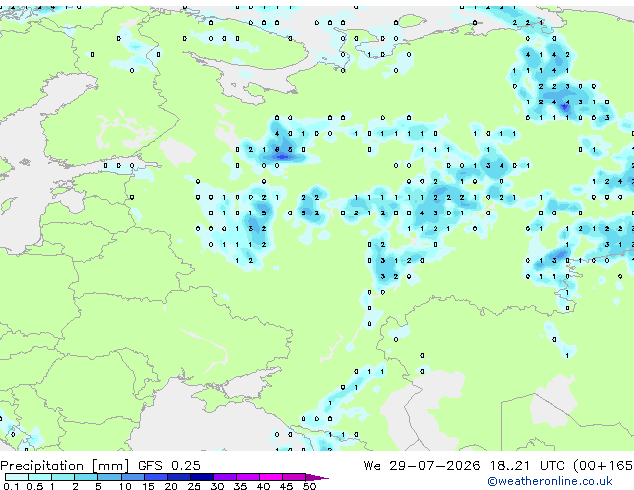The height and width of the screenshot is (490, 634).
Task: Click the '18..21 UTC' time text
Action: click(x=527, y=466)
